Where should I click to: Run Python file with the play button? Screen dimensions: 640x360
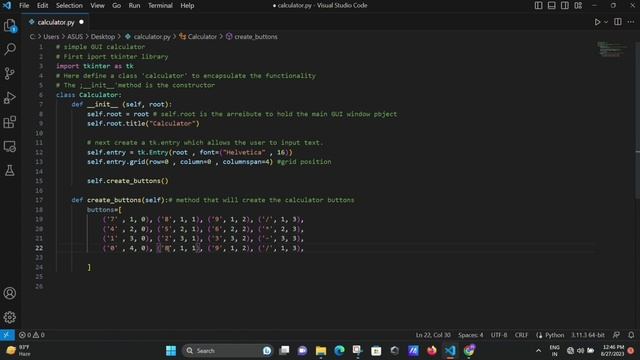pos(597,22)
